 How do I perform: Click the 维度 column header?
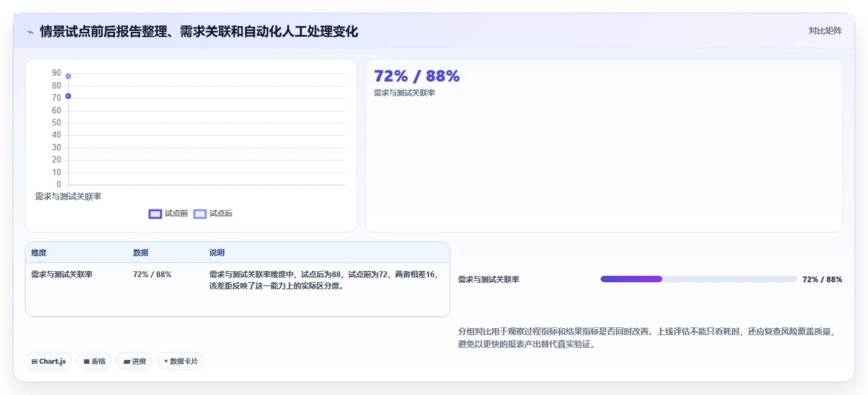39,253
